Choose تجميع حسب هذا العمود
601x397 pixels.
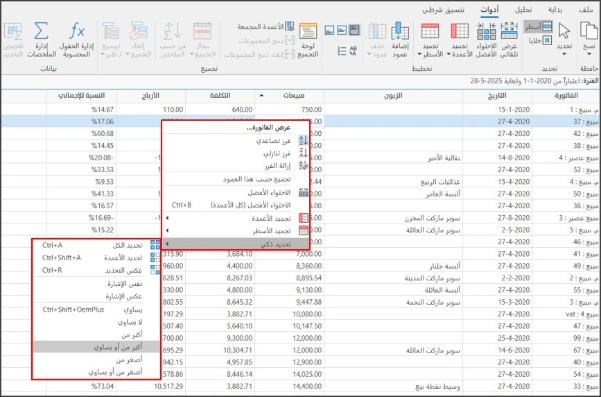[236, 179]
